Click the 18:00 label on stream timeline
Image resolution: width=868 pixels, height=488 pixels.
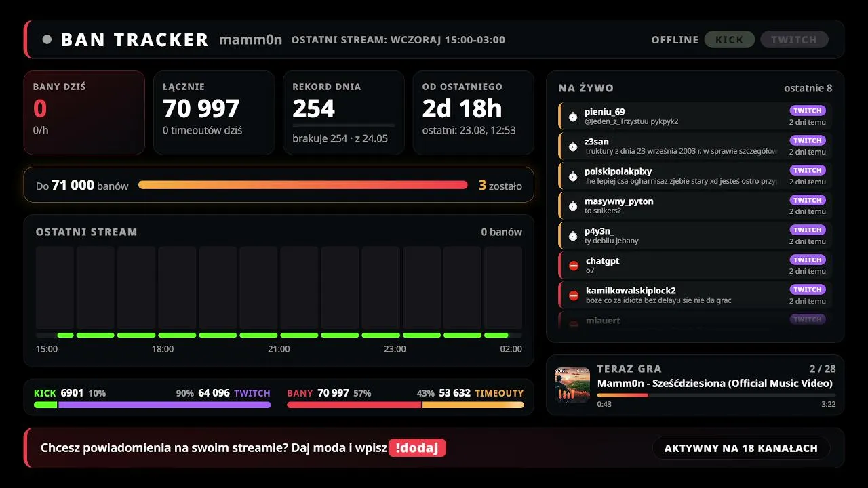(163, 349)
